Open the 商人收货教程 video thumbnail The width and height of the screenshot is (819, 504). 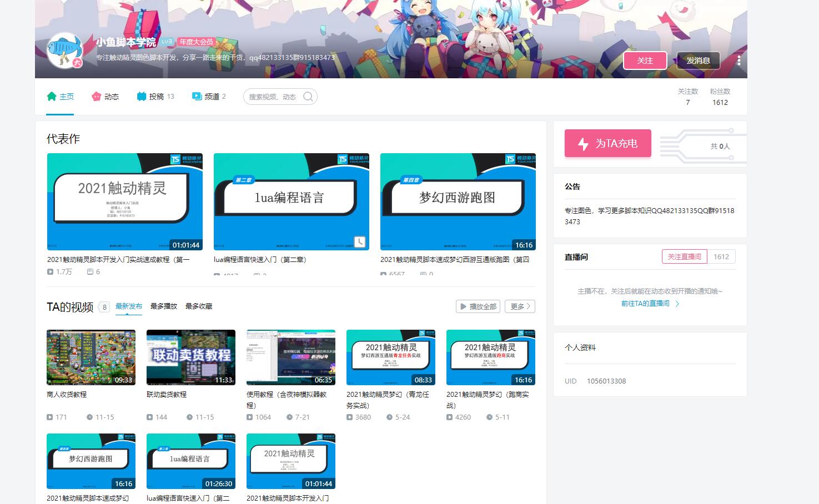pos(91,357)
